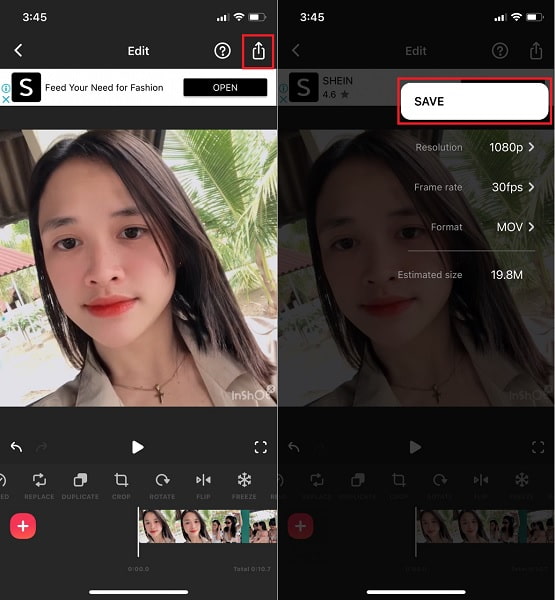Tap the back arrow in left Edit screen

click(x=18, y=50)
